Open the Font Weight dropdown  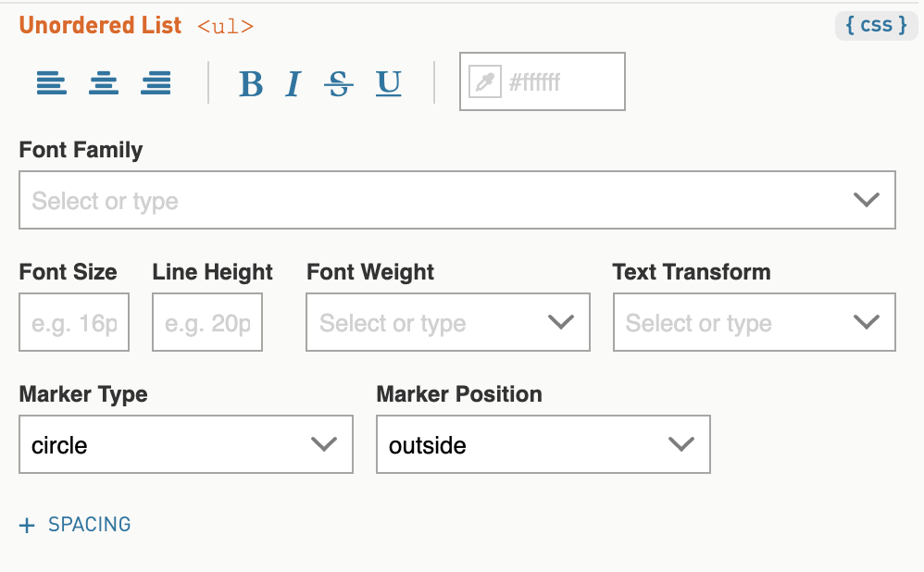point(448,322)
